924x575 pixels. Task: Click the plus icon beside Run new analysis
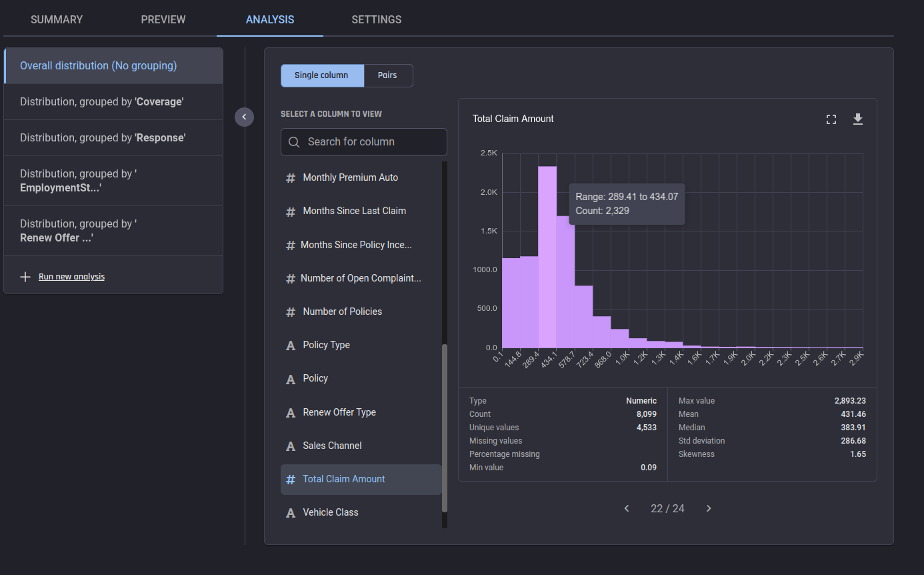coord(25,277)
